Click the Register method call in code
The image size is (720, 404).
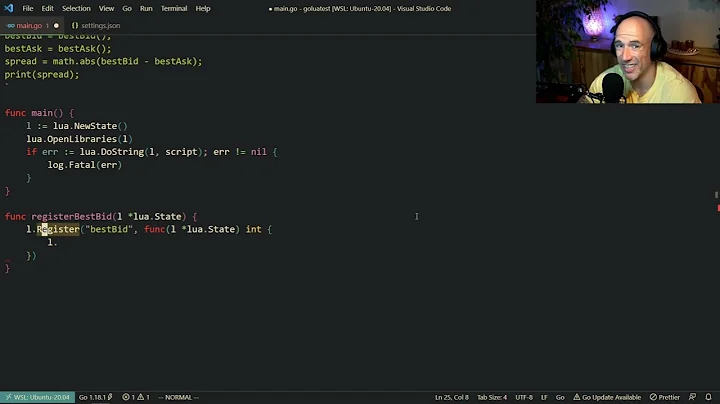(x=58, y=229)
